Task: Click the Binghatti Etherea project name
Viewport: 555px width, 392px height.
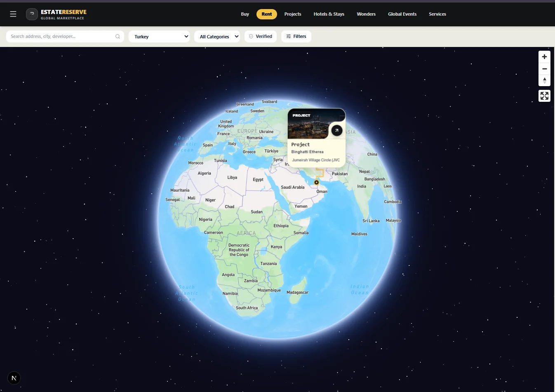Action: (x=308, y=152)
